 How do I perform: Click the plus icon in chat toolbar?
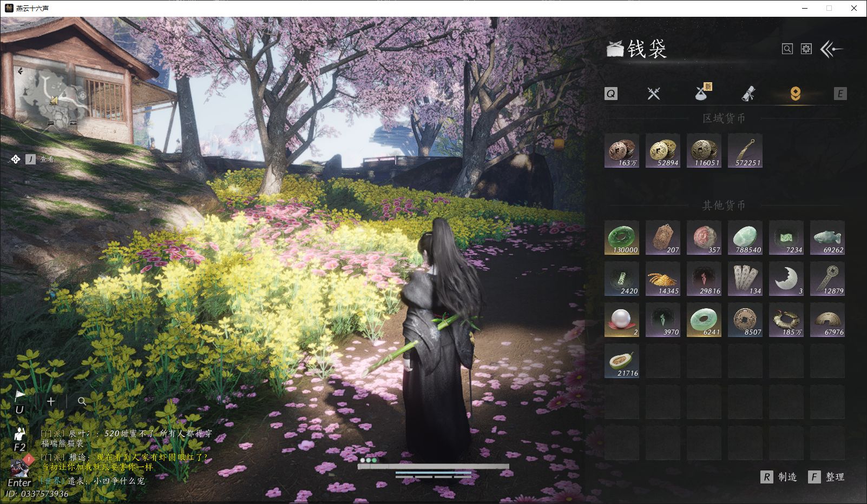[51, 401]
